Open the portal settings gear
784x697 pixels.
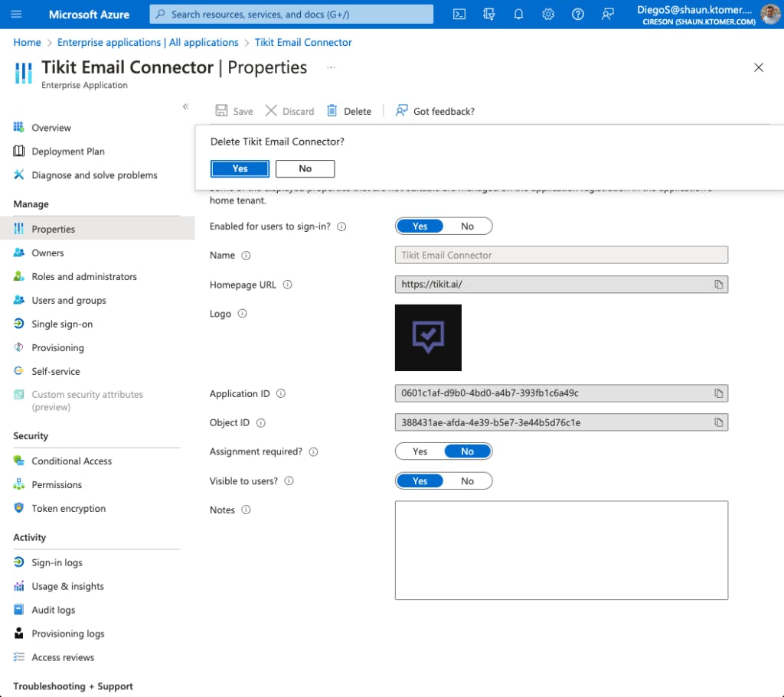point(548,14)
